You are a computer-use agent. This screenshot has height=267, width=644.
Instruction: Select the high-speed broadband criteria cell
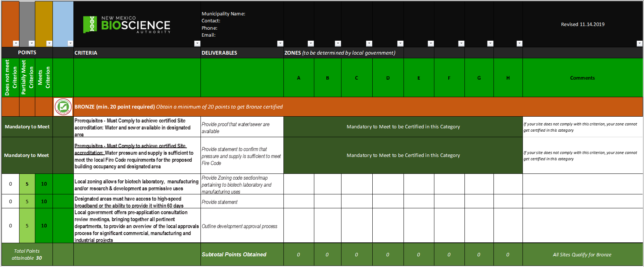pos(137,201)
